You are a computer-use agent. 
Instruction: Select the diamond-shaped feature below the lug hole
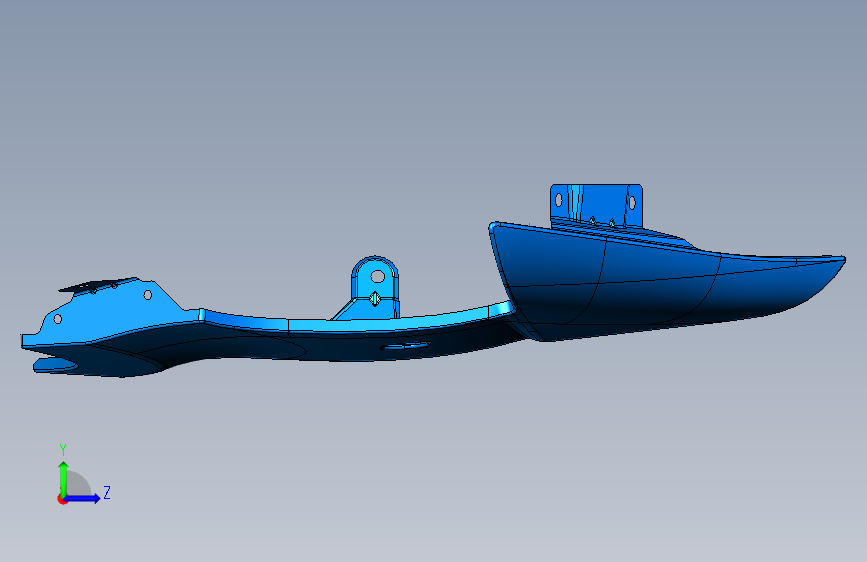375,299
